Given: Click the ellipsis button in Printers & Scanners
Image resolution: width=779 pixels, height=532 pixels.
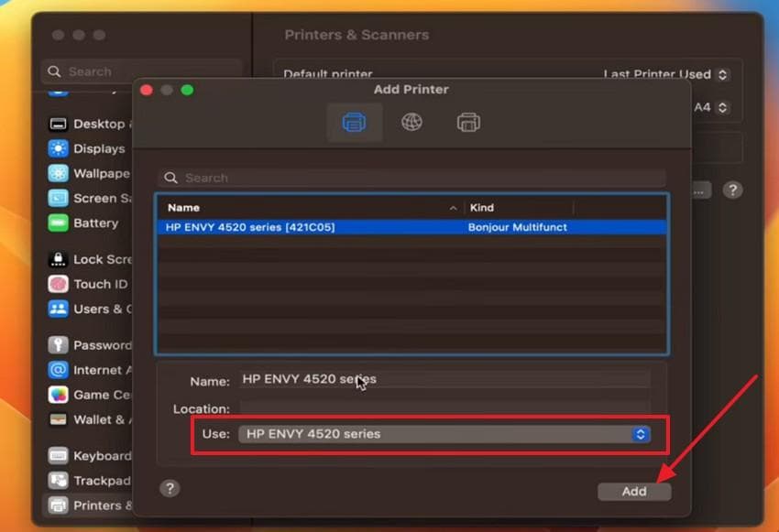Looking at the screenshot, I should click(699, 190).
